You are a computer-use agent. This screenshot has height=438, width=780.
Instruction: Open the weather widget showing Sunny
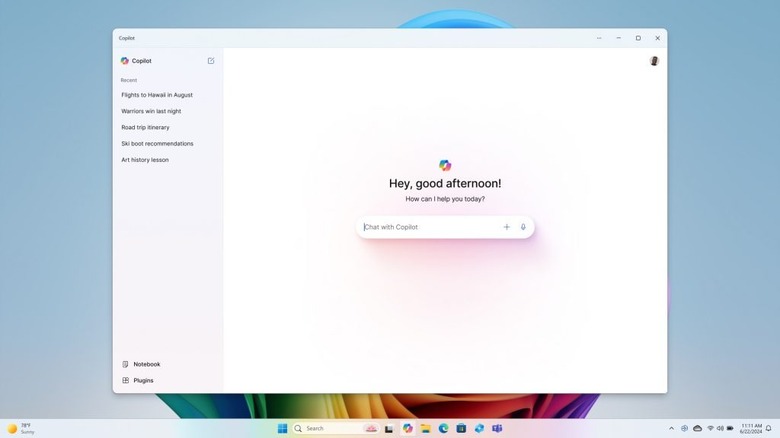(x=21, y=429)
